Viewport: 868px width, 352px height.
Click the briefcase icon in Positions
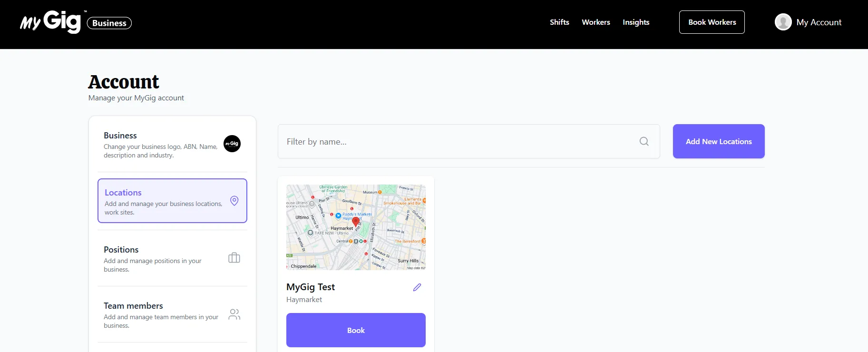[234, 258]
